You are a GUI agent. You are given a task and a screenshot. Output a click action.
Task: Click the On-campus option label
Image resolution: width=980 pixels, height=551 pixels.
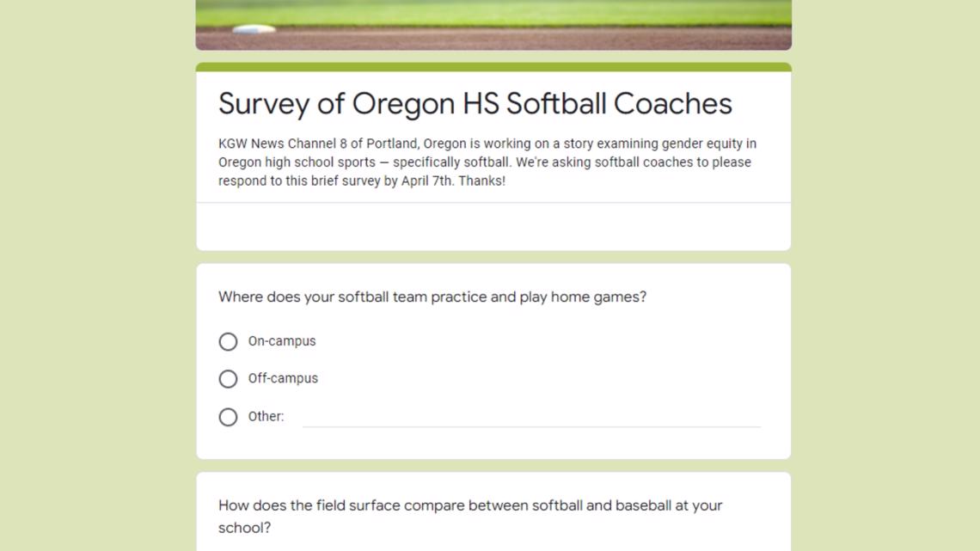(x=282, y=341)
